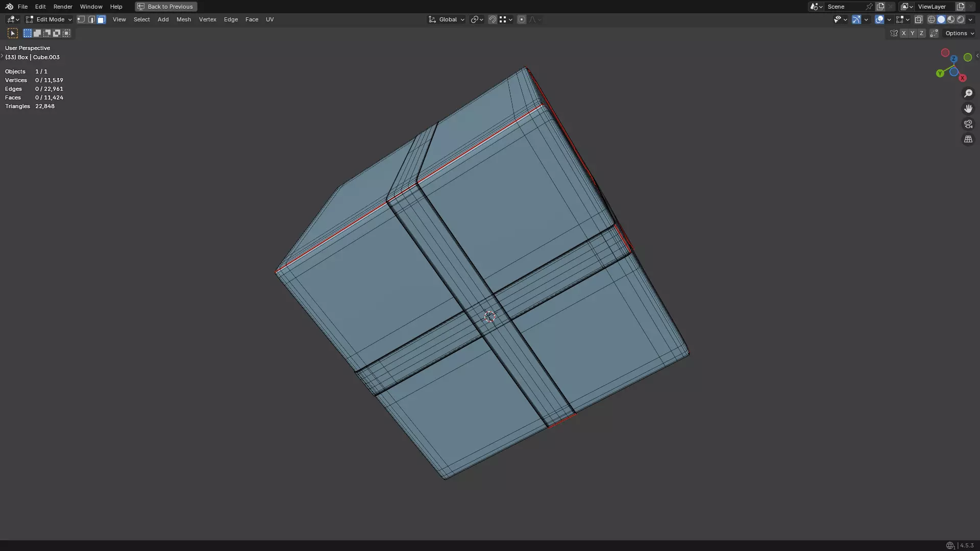Open the UV menu
The height and width of the screenshot is (551, 980).
click(x=269, y=19)
